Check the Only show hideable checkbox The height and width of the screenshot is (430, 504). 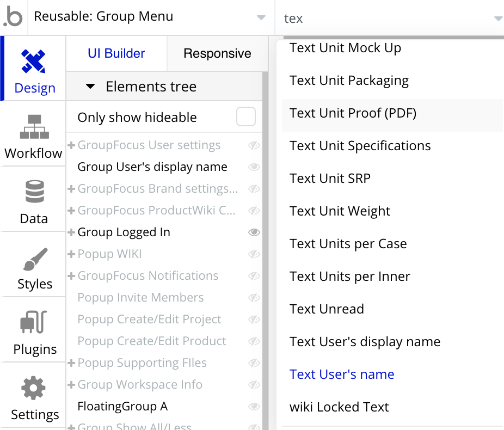[x=246, y=117]
